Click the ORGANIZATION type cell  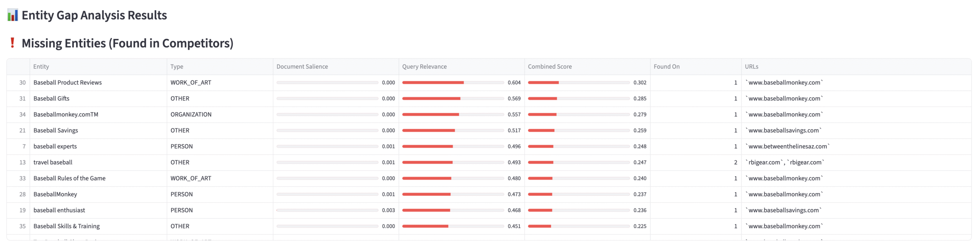tap(191, 115)
